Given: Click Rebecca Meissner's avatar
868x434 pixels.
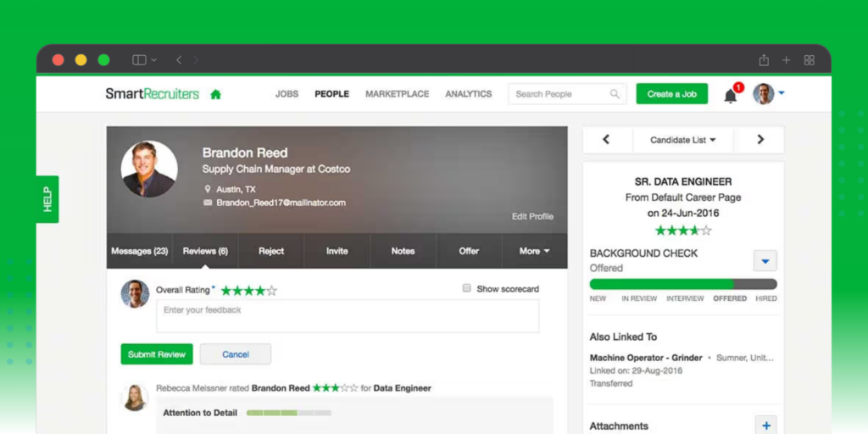Looking at the screenshot, I should pyautogui.click(x=135, y=398).
